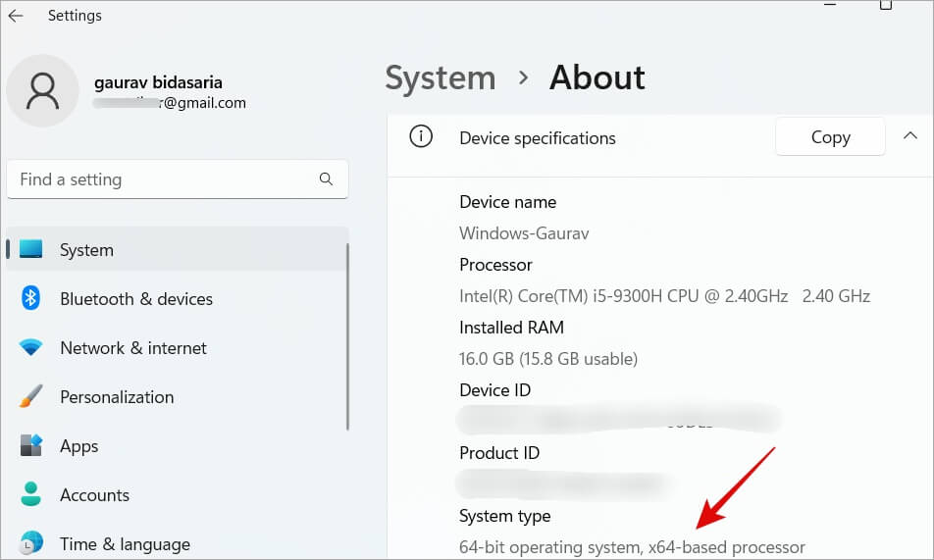Select the Wi-Fi Network icon
This screenshot has height=560, width=934.
tap(30, 347)
